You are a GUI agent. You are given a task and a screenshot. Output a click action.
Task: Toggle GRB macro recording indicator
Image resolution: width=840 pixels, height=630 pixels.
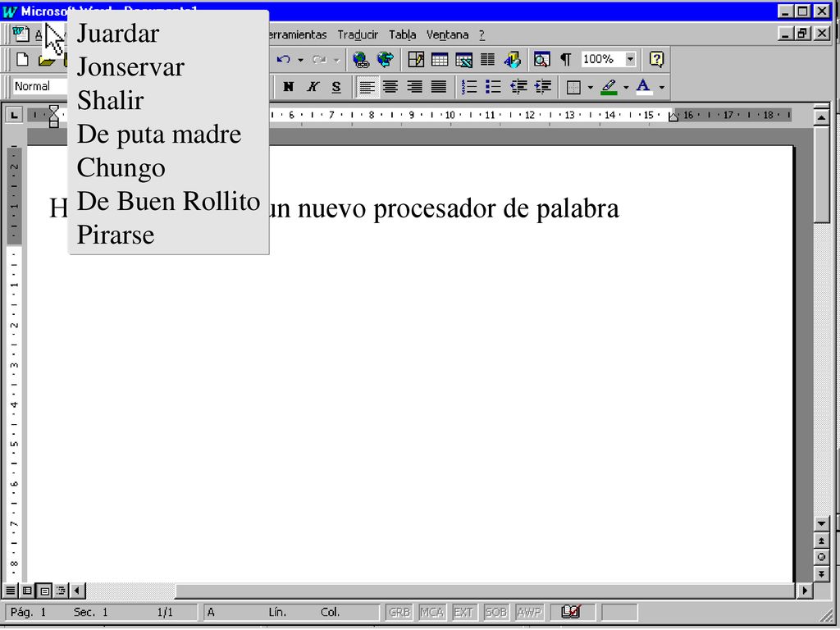(x=399, y=612)
